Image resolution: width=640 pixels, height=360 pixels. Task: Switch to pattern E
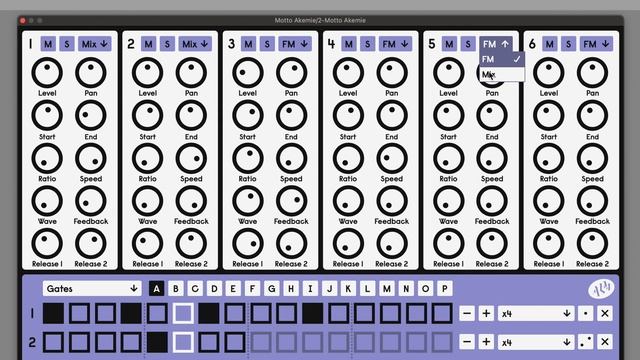[x=233, y=289]
